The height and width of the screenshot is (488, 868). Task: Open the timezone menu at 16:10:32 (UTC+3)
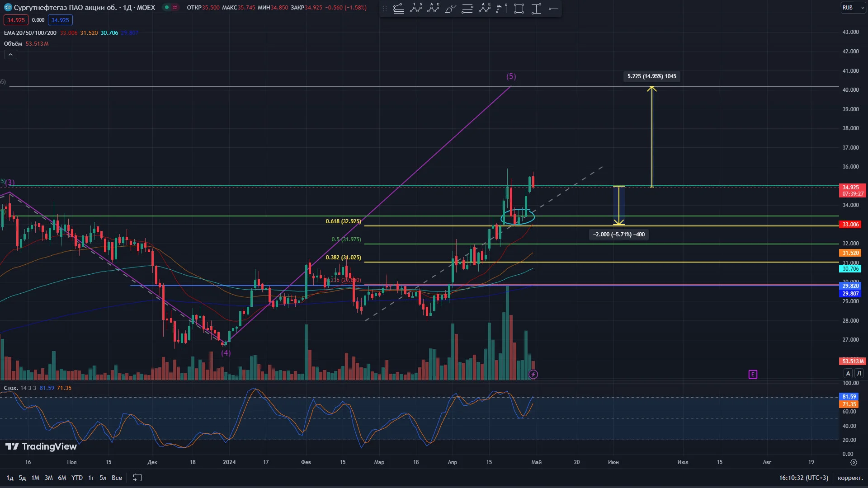click(x=803, y=478)
